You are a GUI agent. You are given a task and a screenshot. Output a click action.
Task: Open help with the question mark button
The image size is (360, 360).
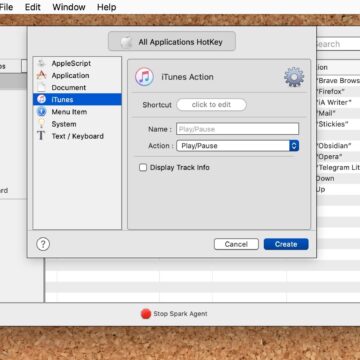coord(43,244)
